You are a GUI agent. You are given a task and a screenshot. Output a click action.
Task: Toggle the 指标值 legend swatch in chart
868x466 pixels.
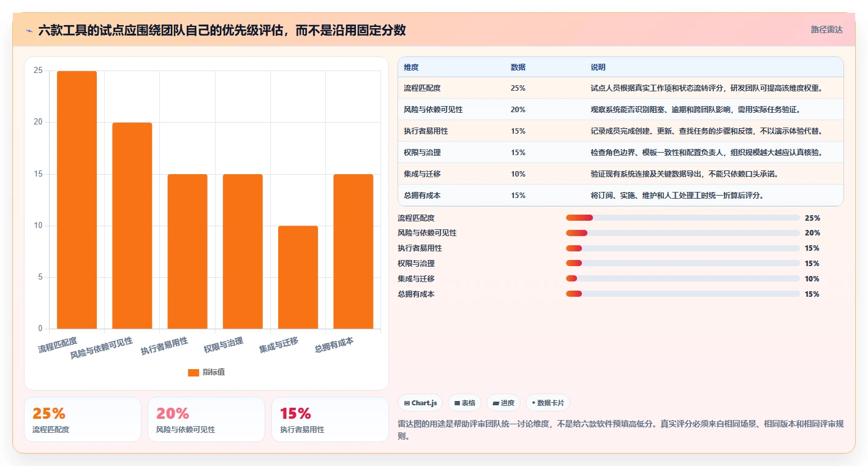194,372
